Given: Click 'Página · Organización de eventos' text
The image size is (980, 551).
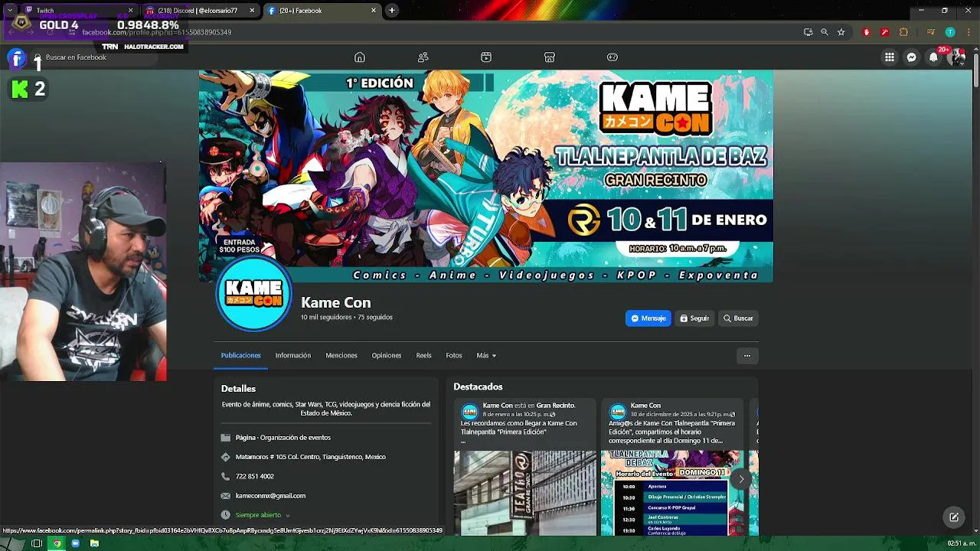Looking at the screenshot, I should point(283,438).
